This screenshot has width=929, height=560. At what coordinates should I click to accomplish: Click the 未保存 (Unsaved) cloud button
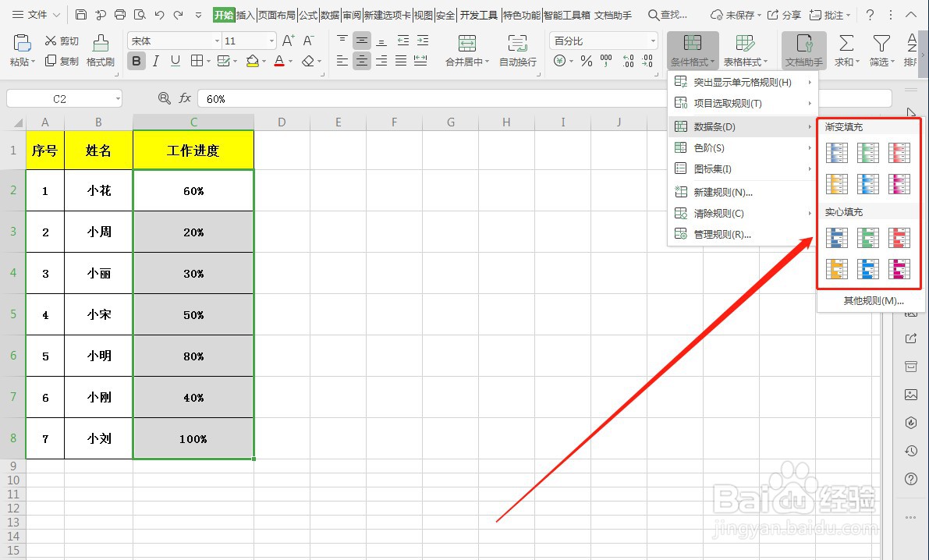736,15
